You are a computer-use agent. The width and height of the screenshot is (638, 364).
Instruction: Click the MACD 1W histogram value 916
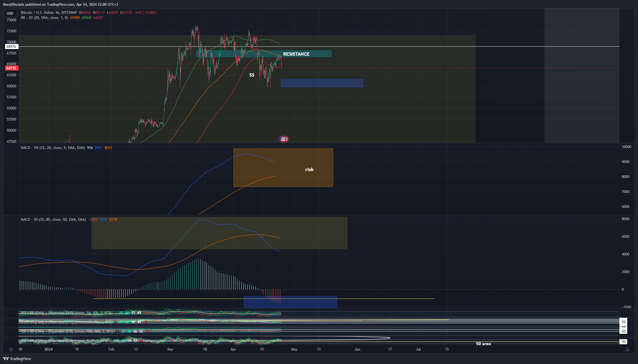90,148
